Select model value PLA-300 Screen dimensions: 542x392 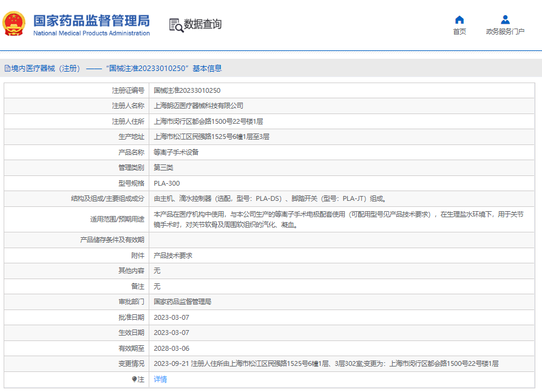pyautogui.click(x=167, y=183)
